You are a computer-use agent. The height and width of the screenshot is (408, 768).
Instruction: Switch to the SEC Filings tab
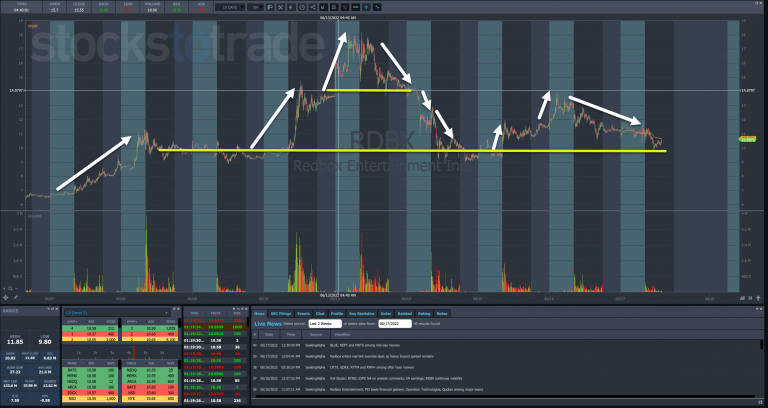click(x=281, y=313)
